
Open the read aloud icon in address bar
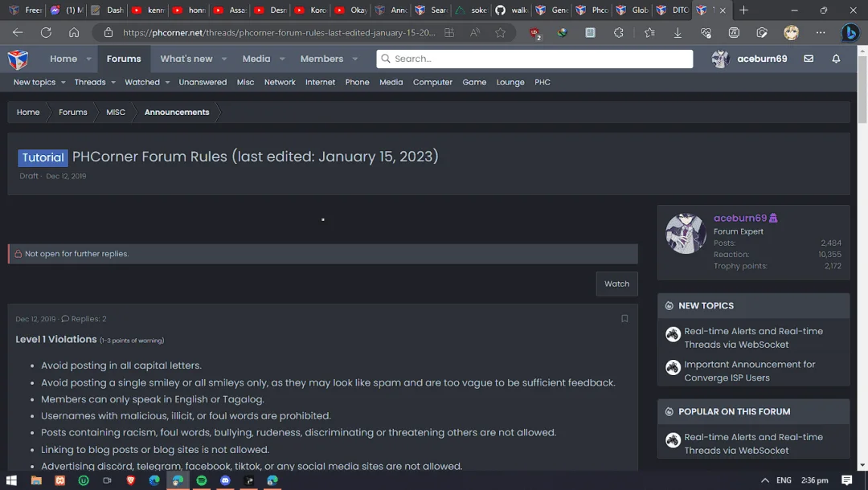coord(474,33)
